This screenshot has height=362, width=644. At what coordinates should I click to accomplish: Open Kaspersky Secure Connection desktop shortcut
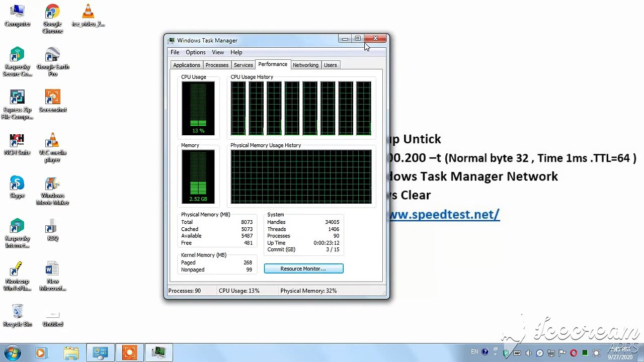pos(17,61)
